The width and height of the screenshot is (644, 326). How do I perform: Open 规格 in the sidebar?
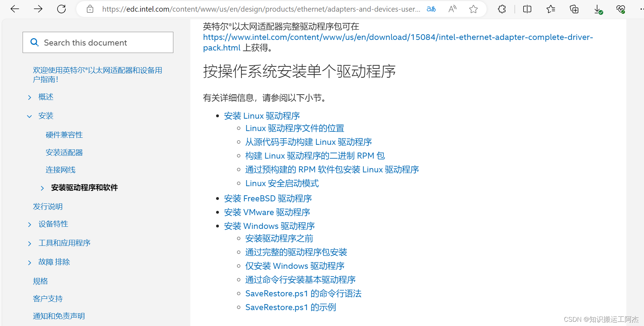pos(40,281)
